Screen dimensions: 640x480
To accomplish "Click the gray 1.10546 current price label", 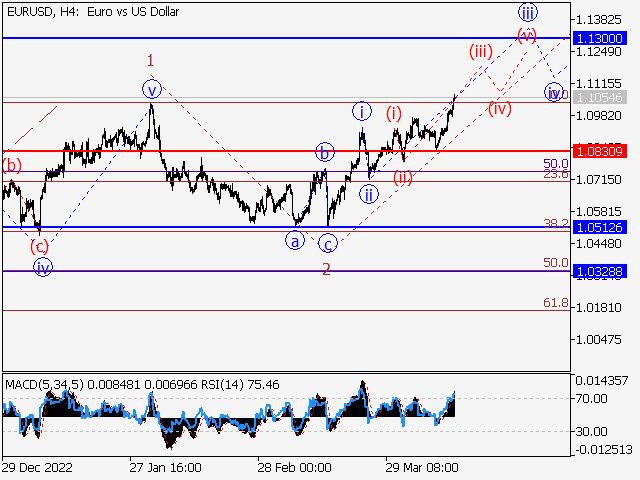I will (x=600, y=98).
